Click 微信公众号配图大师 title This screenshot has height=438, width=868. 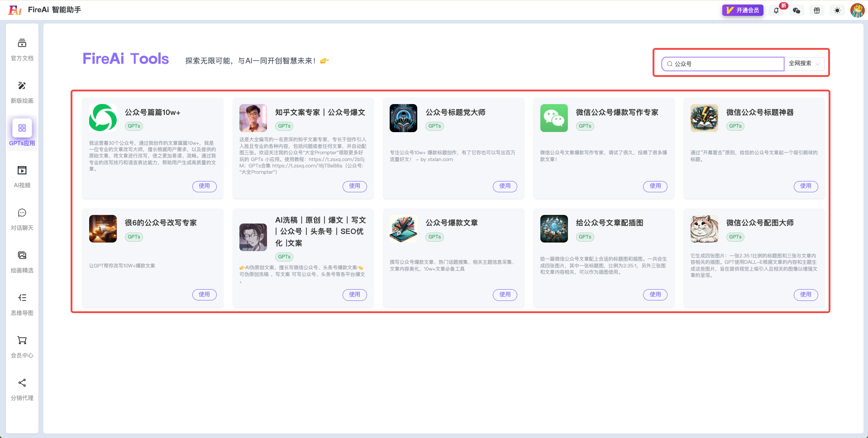click(x=760, y=223)
